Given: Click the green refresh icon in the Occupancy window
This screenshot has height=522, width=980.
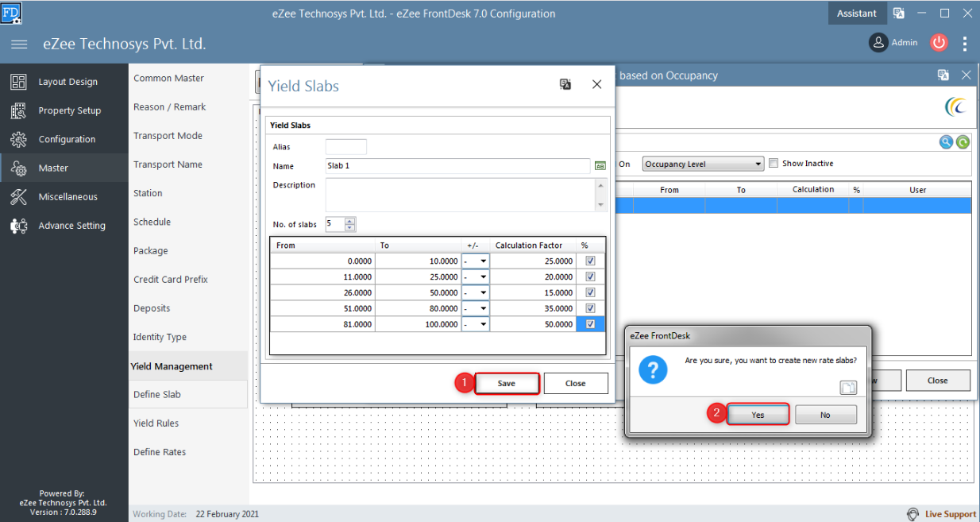Looking at the screenshot, I should [963, 142].
